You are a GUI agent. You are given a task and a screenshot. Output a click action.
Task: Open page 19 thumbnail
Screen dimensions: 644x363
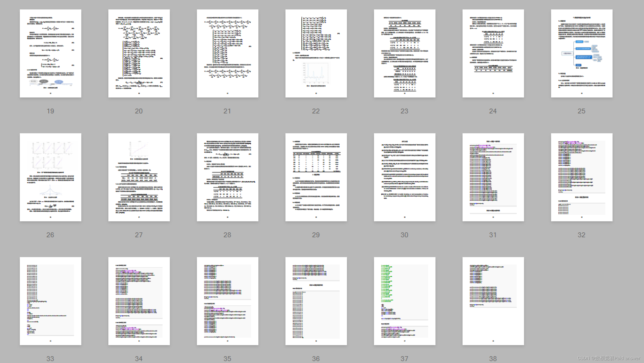(50, 53)
